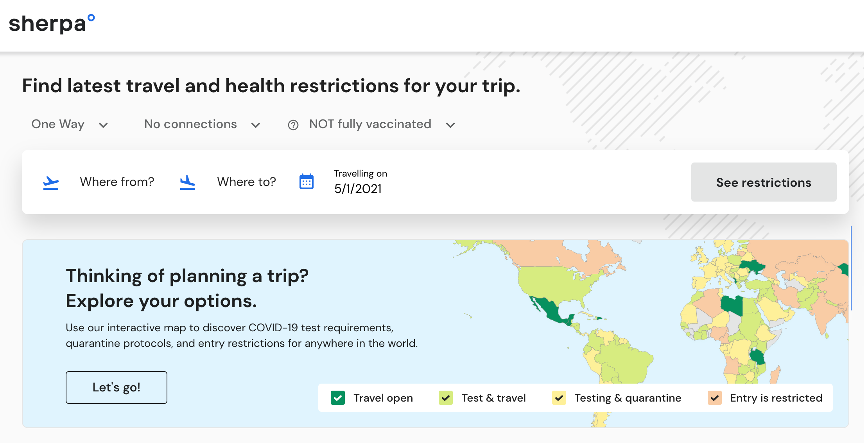Uncheck the Travel open checkbox
This screenshot has height=443, width=868.
(338, 398)
